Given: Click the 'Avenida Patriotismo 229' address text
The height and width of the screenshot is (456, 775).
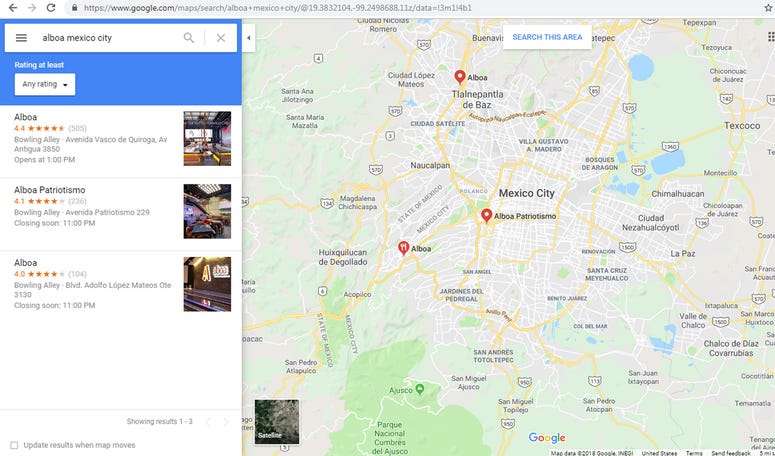Looking at the screenshot, I should pos(107,212).
